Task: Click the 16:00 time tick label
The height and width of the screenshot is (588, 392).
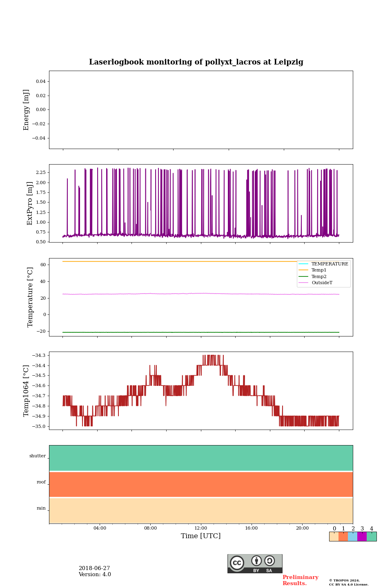Action: pyautogui.click(x=252, y=528)
